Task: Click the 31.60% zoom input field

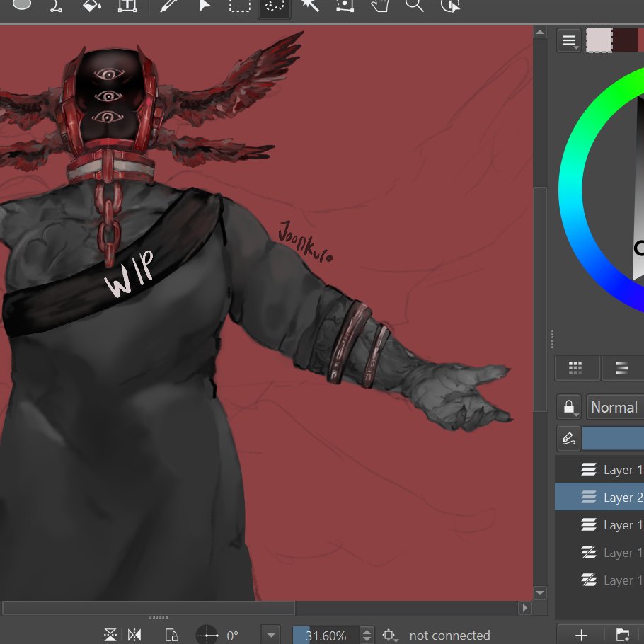Action: click(x=326, y=636)
